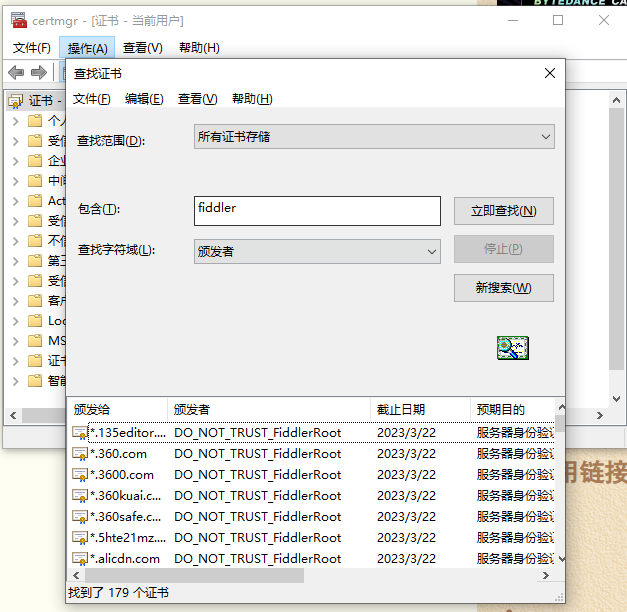
Task: Click the 立即查找(N) button
Action: 503,211
